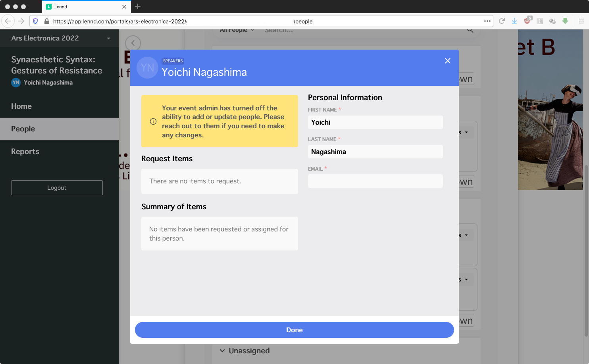
Task: Click the site security padlock icon
Action: tap(46, 21)
